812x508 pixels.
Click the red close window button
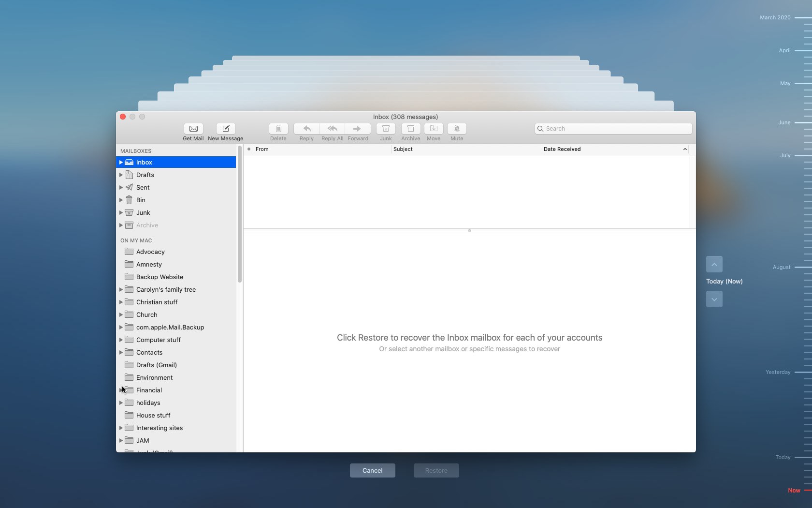point(123,117)
